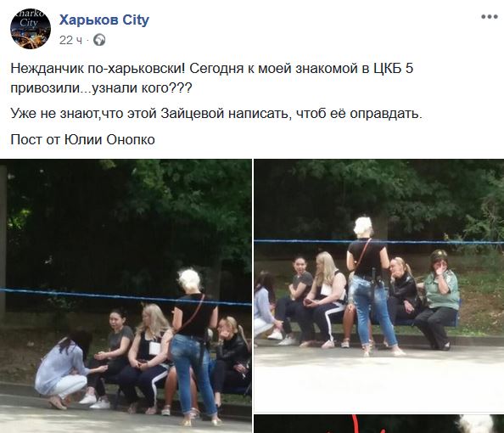
Task: Open the "22 ч" post timestamp
Action: (x=70, y=40)
